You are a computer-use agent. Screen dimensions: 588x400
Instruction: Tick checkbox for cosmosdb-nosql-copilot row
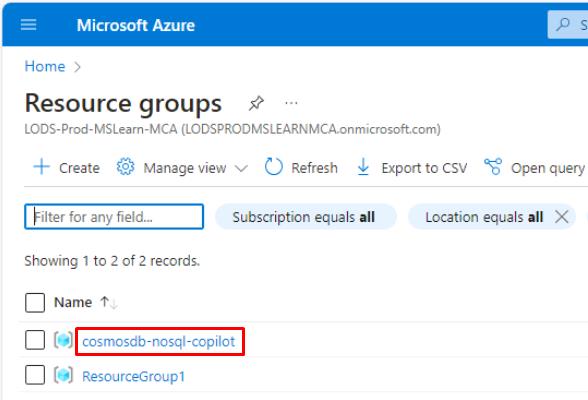[x=35, y=340]
